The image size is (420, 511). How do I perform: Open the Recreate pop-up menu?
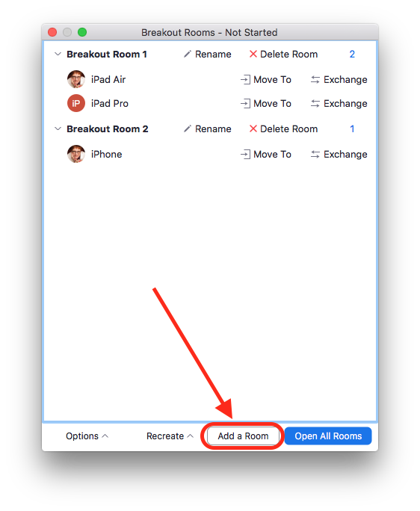pyautogui.click(x=170, y=436)
